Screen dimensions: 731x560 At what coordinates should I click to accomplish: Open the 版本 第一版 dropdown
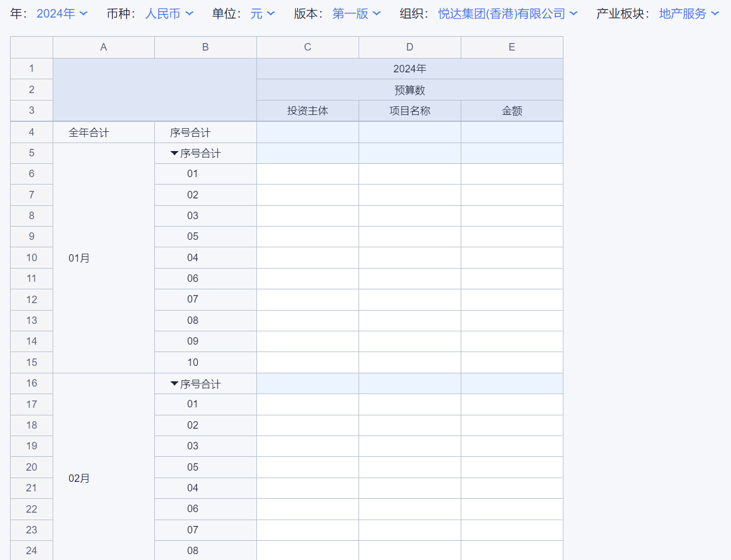tap(356, 14)
